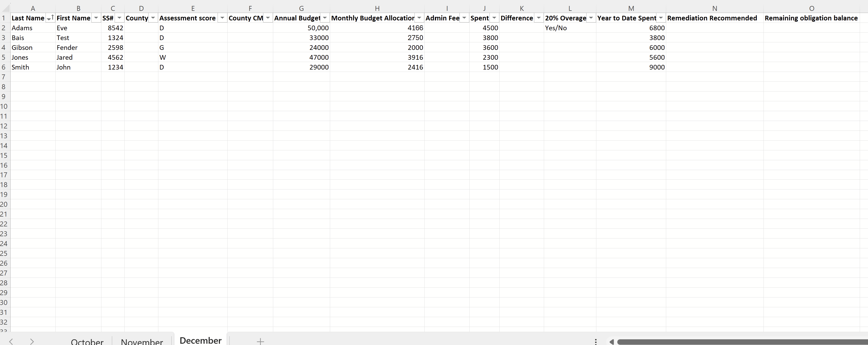Select the cell containing Smith

point(33,67)
